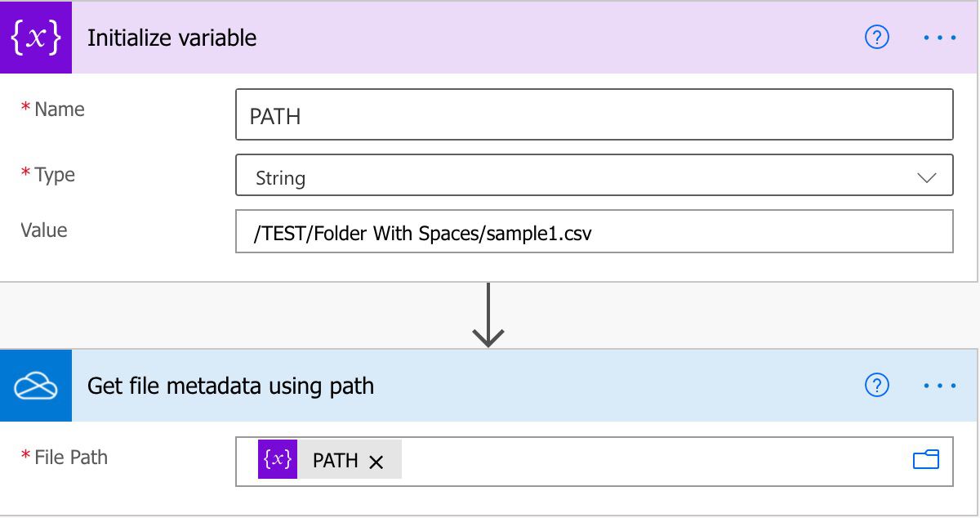980x518 pixels.
Task: Open help for Get file metadata action
Action: pos(876,385)
